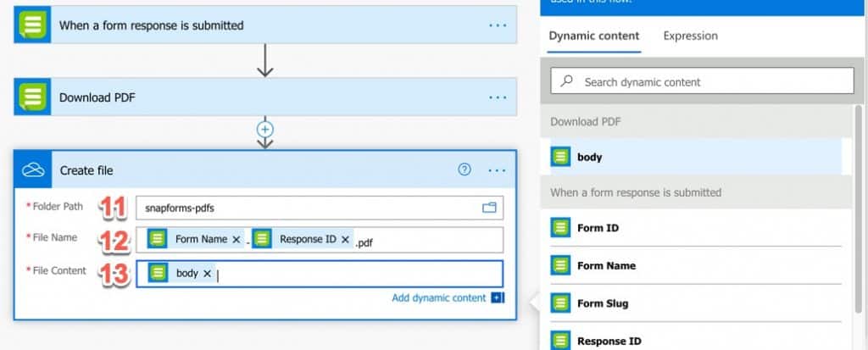Select body from the Download PDF section
The height and width of the screenshot is (350, 868).
(589, 157)
